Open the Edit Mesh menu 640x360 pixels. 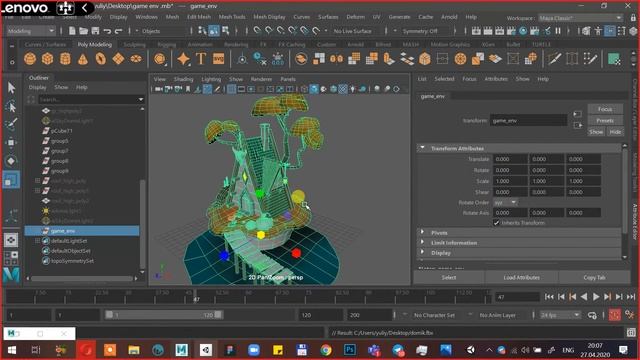click(x=199, y=17)
